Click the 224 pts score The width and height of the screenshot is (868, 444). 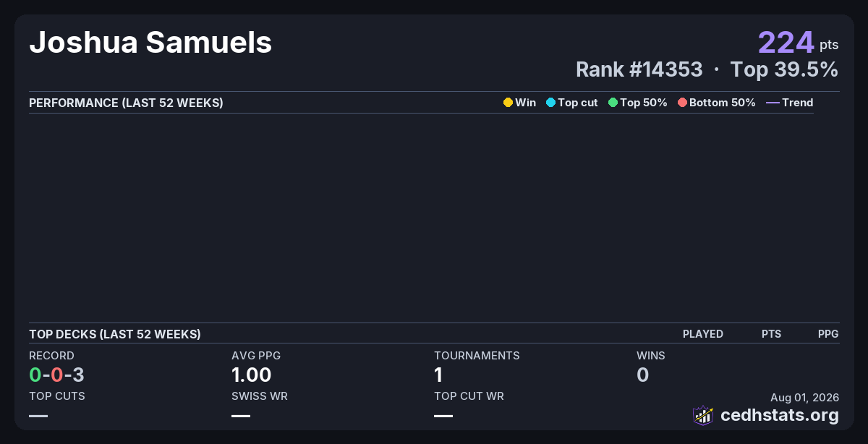coord(799,43)
